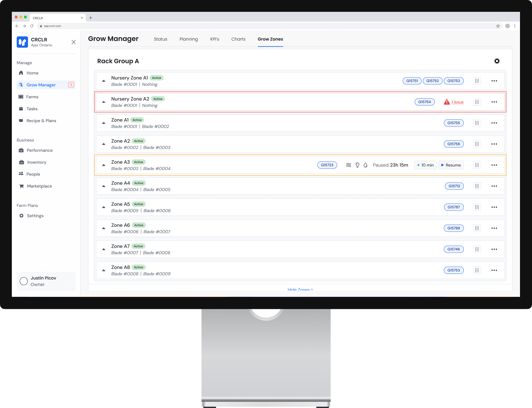
Task: Collapse the Zone A6 row
Action: [x=104, y=228]
